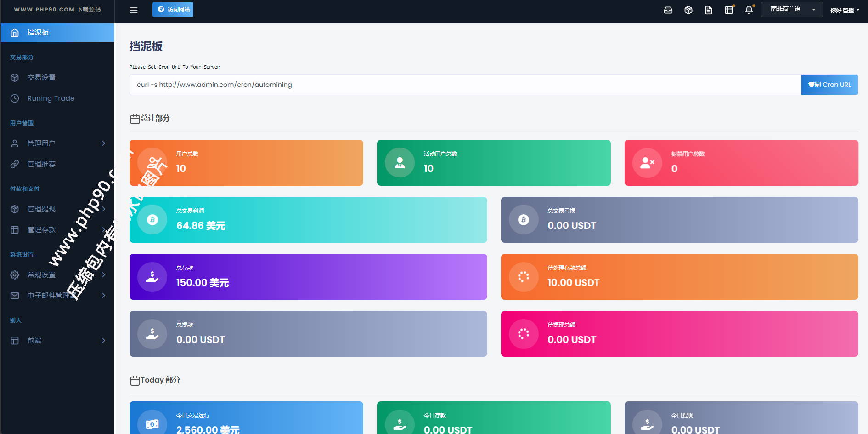Image resolution: width=868 pixels, height=434 pixels.
Task: Open the document icon in top bar
Action: pos(708,10)
